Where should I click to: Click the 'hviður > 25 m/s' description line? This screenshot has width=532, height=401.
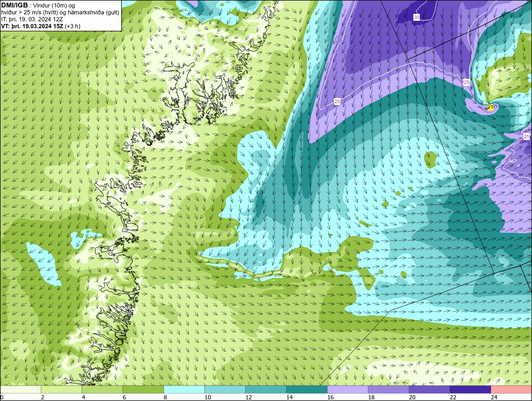[60, 12]
